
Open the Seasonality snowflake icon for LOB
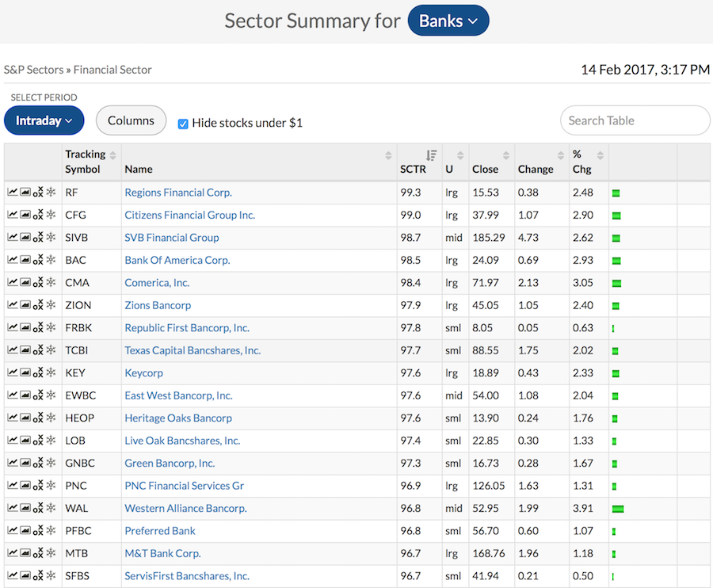(51, 440)
